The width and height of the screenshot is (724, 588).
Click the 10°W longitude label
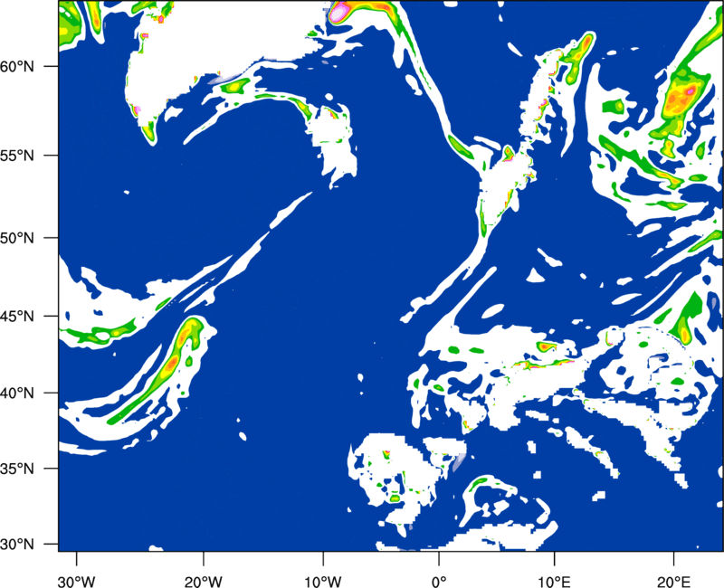point(323,582)
